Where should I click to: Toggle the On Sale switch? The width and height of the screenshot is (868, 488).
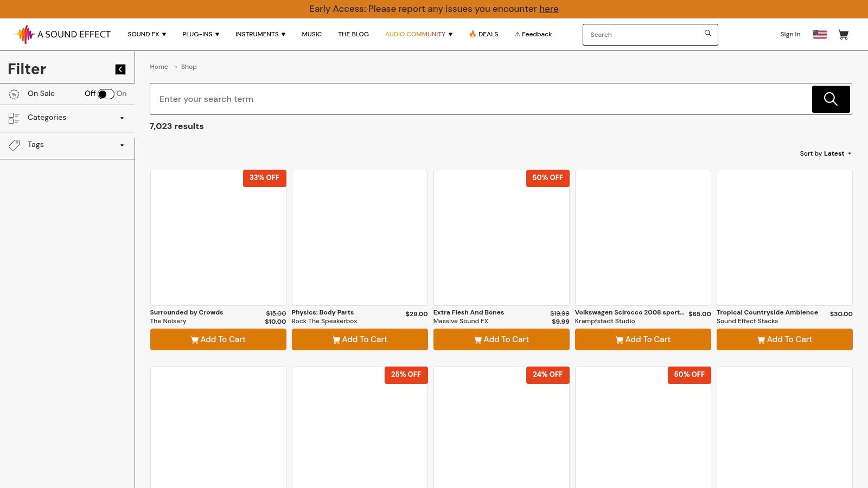tap(106, 94)
